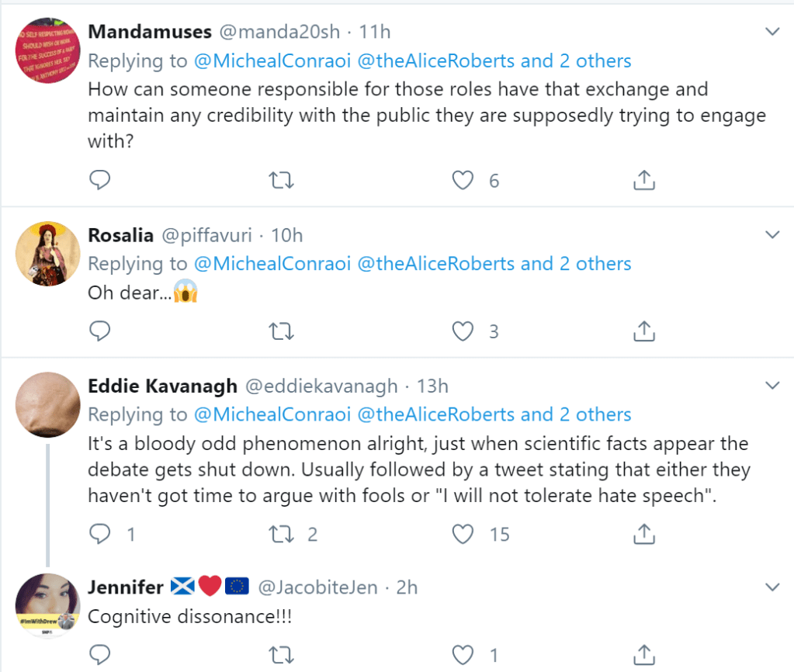Open the dropdown on Eddie Kavanagh's tweet

pos(772,386)
